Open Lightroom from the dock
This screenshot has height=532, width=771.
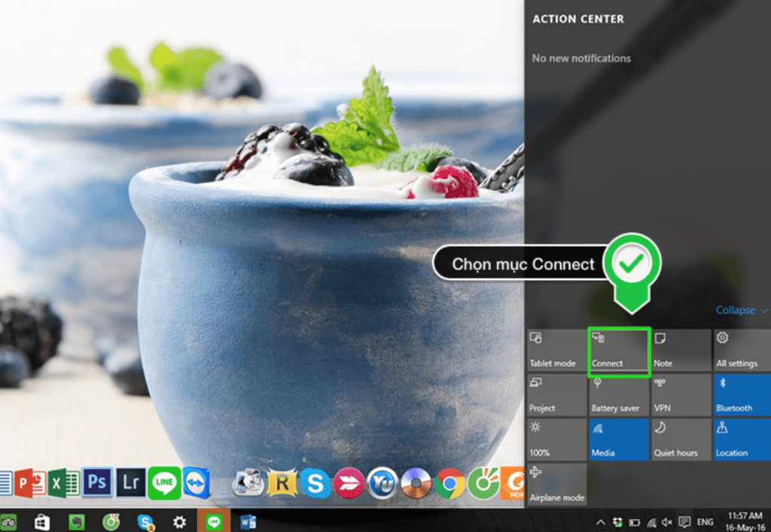131,482
